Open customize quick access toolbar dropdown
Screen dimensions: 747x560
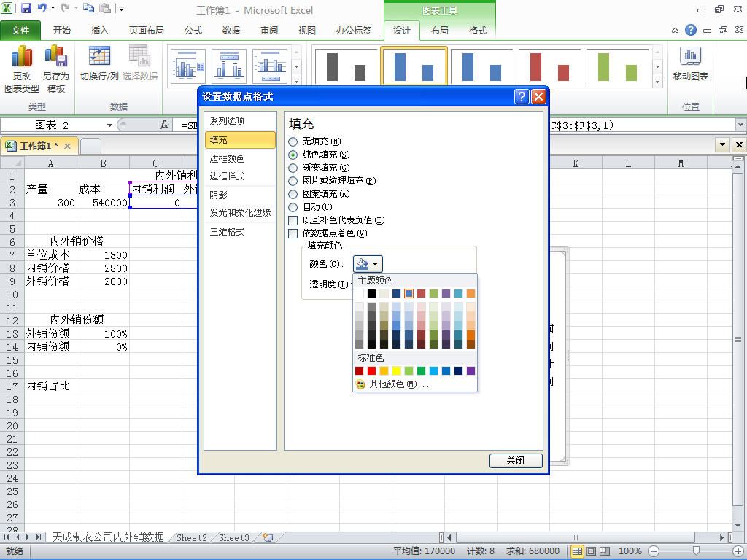coord(122,9)
